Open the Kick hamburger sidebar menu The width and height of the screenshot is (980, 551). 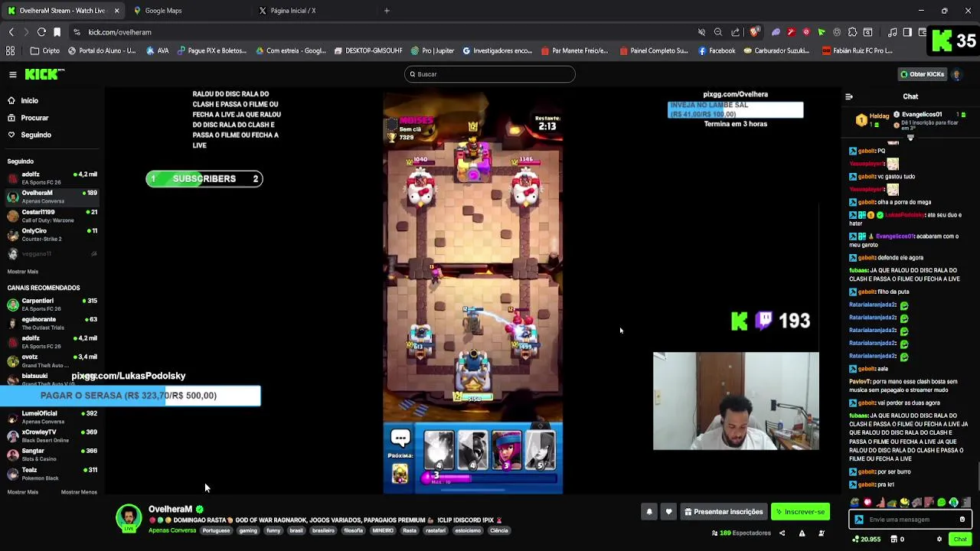[13, 74]
